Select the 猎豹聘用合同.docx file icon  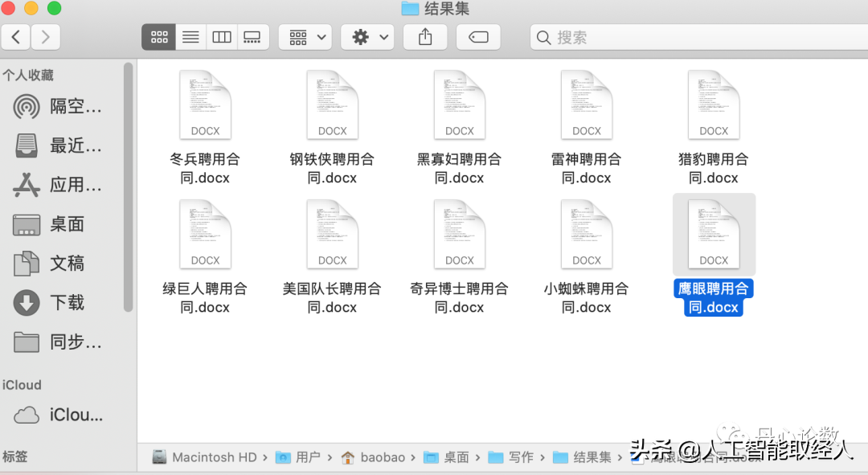click(714, 104)
